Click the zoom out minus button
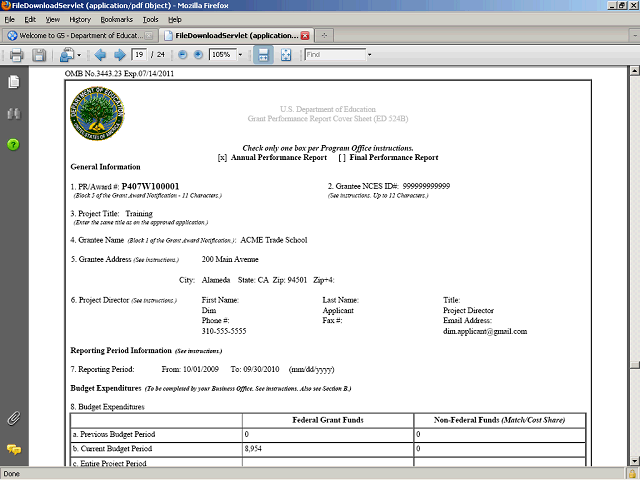Viewport: 640px width, 480px height. tap(182, 55)
